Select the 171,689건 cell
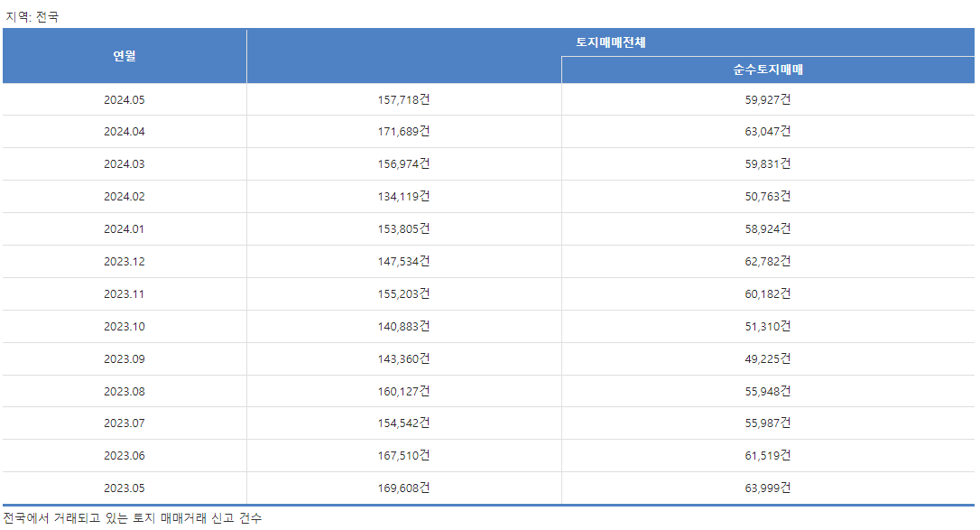This screenshot has height=530, width=980. (x=403, y=132)
